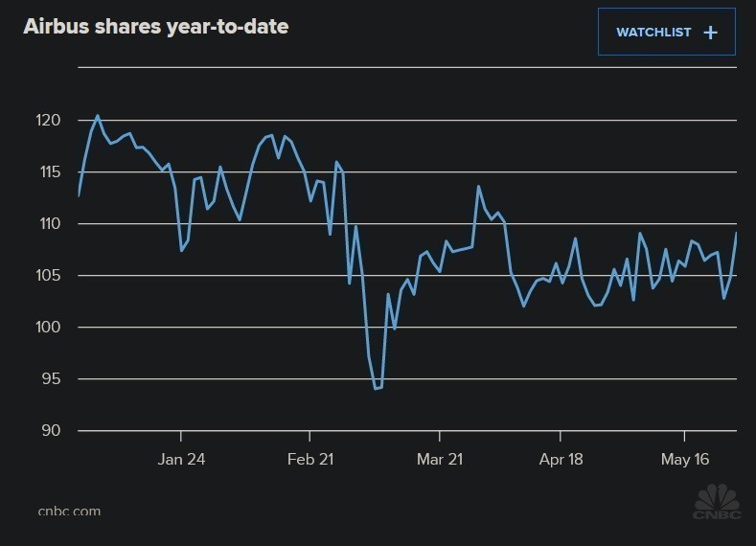Open the cnbc.com source link
The image size is (756, 546).
[x=69, y=511]
